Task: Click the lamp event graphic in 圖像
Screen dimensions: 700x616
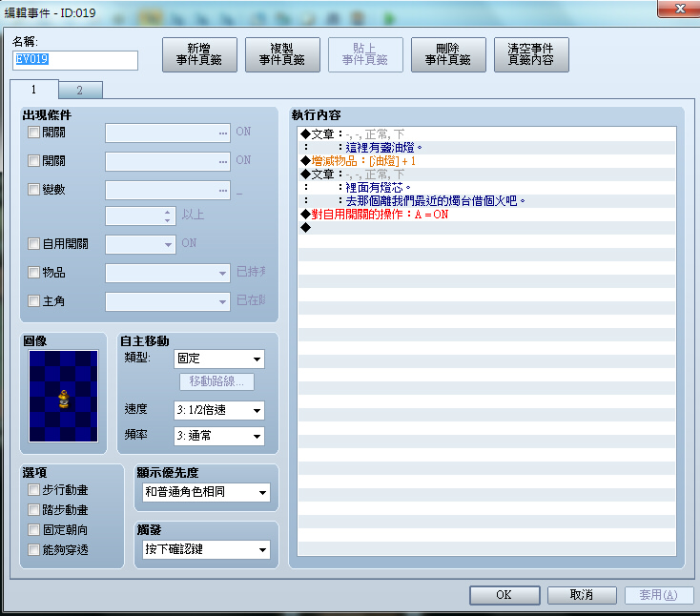Action: pos(63,397)
